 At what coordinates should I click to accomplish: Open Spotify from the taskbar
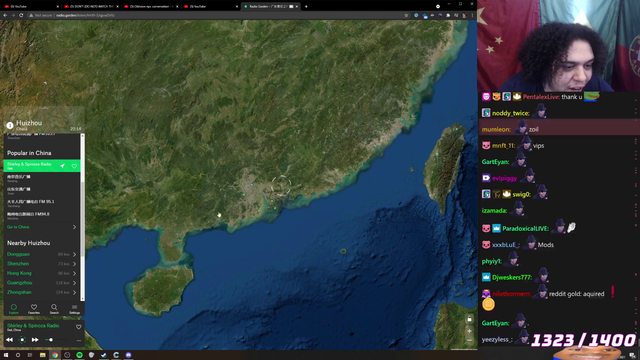79,355
